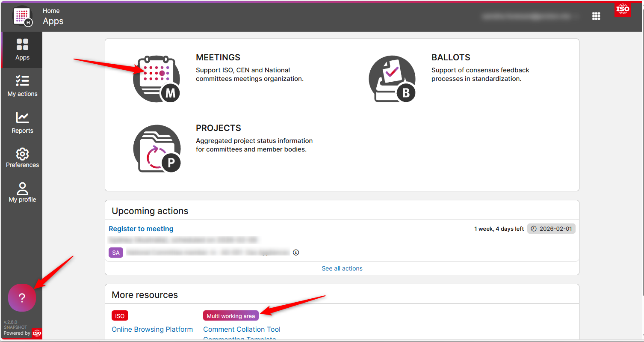Open the Online Browsing Platform link
The image size is (644, 342).
pyautogui.click(x=152, y=329)
